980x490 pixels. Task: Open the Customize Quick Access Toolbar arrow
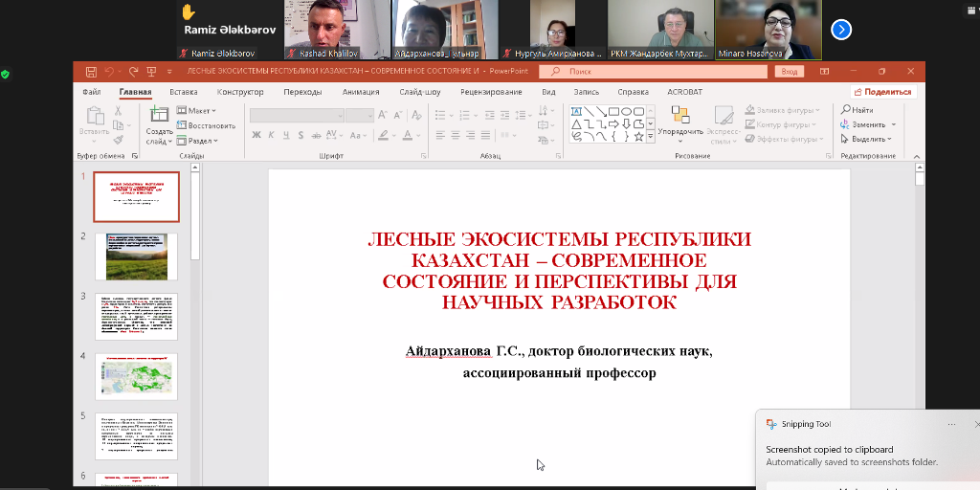point(169,72)
